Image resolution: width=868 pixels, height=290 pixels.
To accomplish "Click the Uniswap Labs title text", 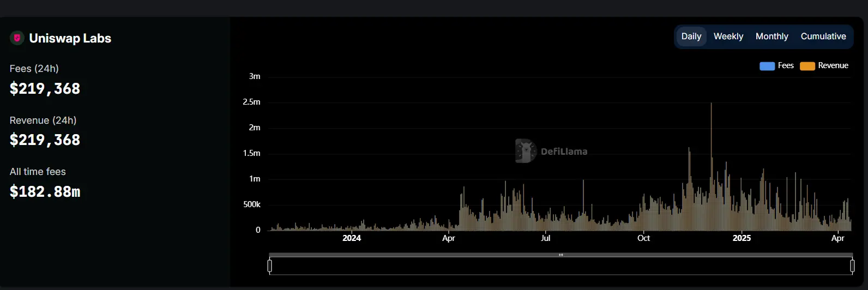I will click(x=70, y=38).
